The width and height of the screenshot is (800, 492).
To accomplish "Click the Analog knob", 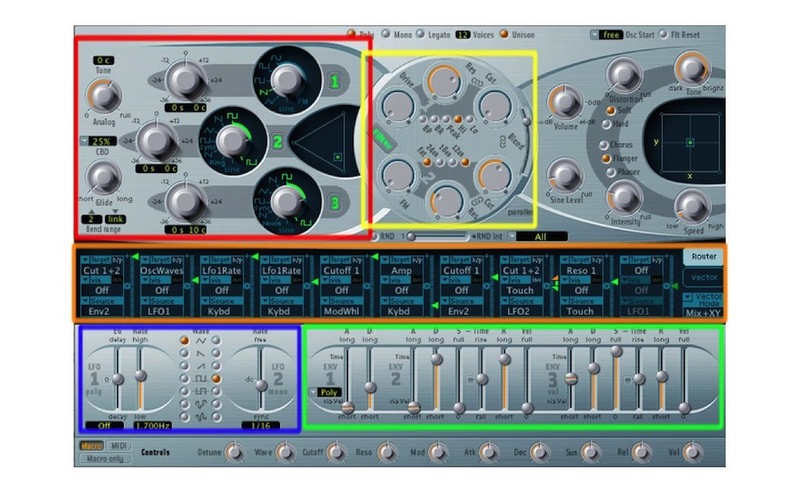I will 103,95.
